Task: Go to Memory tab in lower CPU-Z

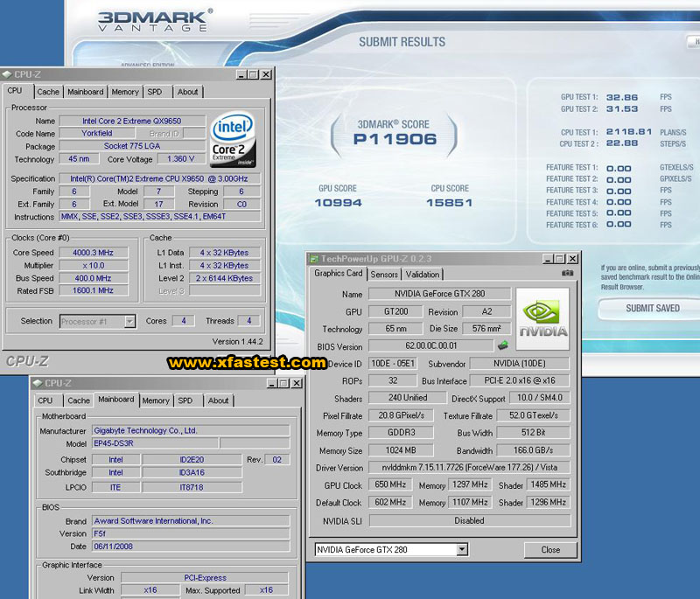Action: click(156, 400)
